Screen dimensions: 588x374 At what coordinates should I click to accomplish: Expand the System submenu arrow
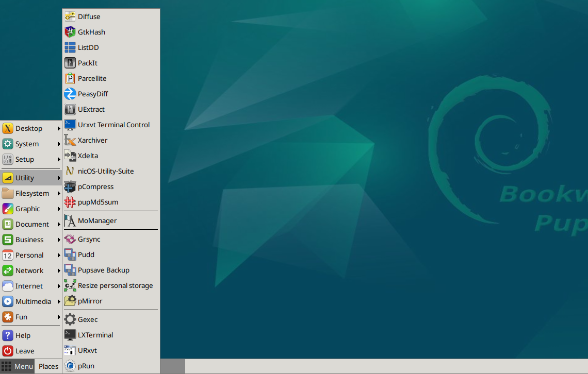(x=58, y=144)
